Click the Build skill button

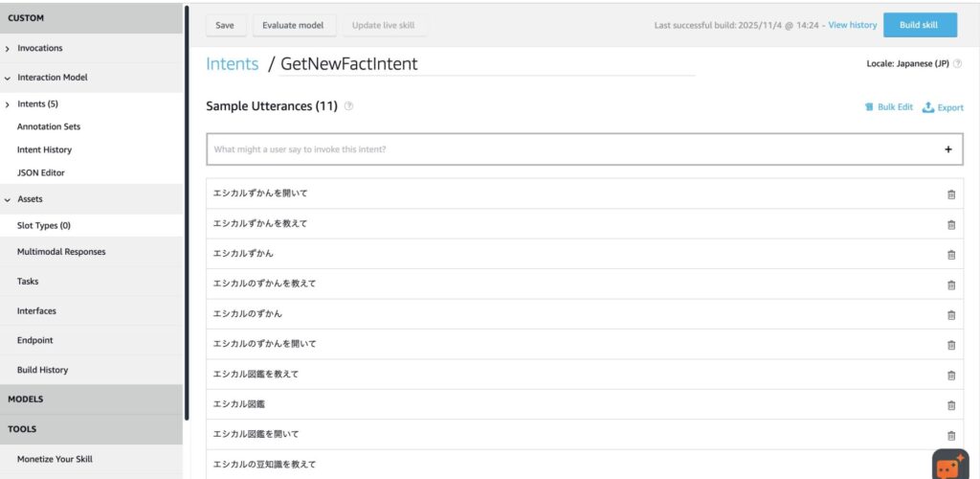point(919,25)
